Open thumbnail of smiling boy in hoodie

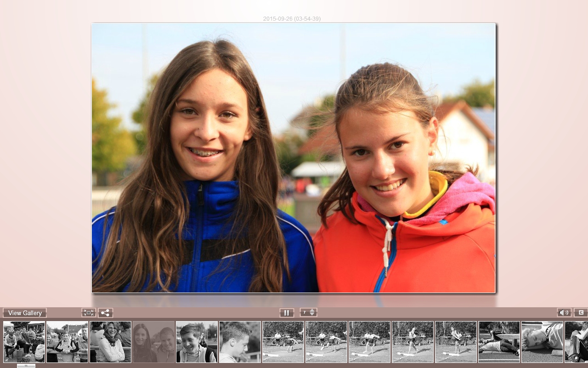coord(197,342)
